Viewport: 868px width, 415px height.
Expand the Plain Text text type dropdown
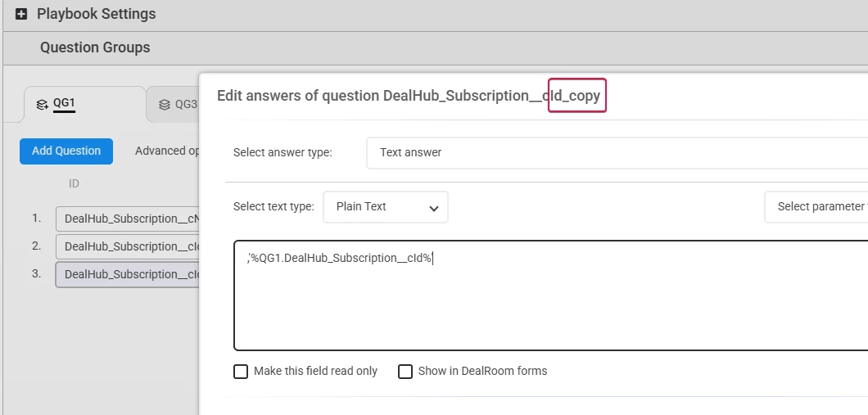click(386, 207)
